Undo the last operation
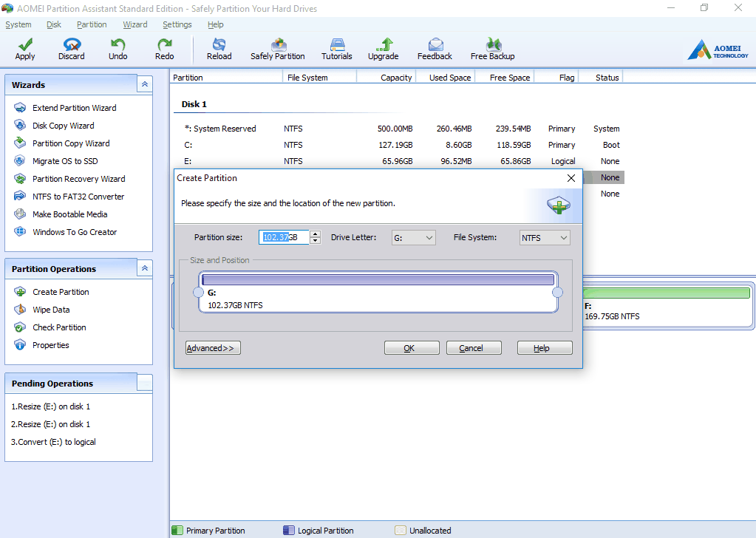This screenshot has height=538, width=756. [x=118, y=48]
